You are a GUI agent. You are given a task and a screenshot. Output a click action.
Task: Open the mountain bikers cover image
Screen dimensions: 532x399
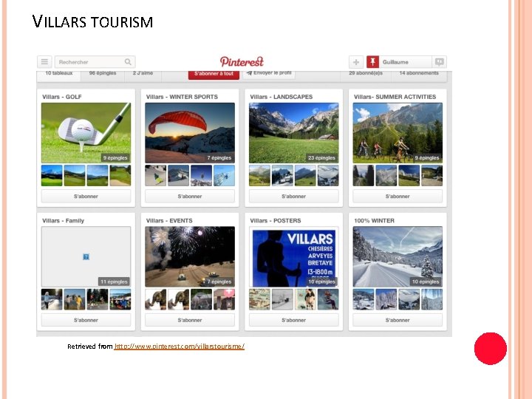tap(398, 133)
